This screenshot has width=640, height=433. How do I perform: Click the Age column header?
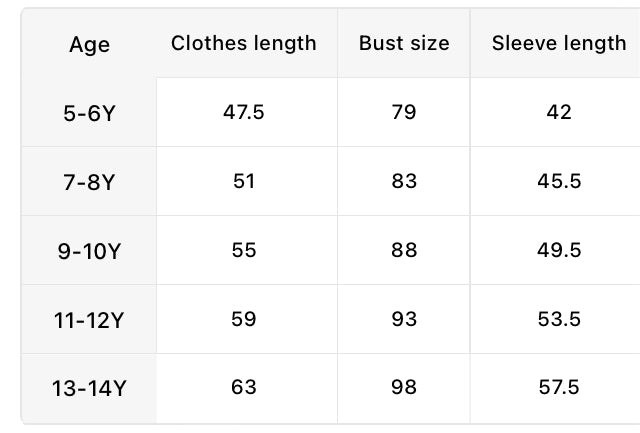coord(89,44)
